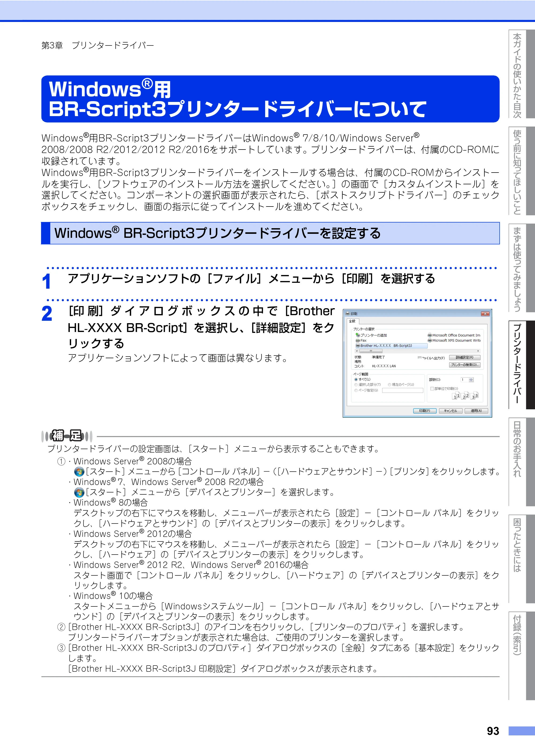Click the Windows start orb for Windows 7
This screenshot has width=535, height=756.
(x=79, y=492)
